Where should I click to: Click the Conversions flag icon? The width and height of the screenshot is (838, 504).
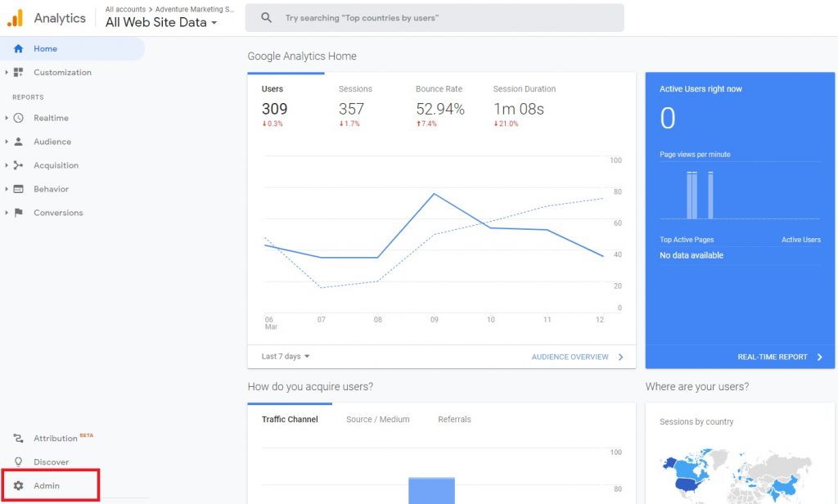(18, 213)
